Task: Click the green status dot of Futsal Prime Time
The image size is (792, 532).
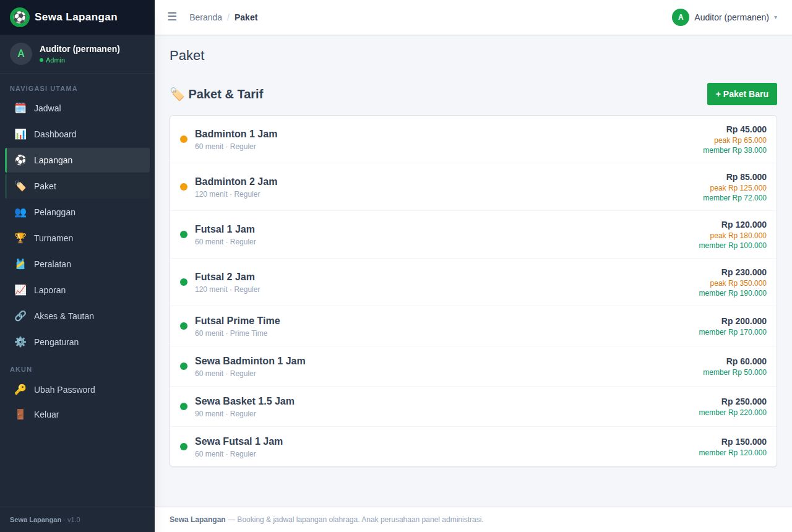Action: (x=184, y=326)
